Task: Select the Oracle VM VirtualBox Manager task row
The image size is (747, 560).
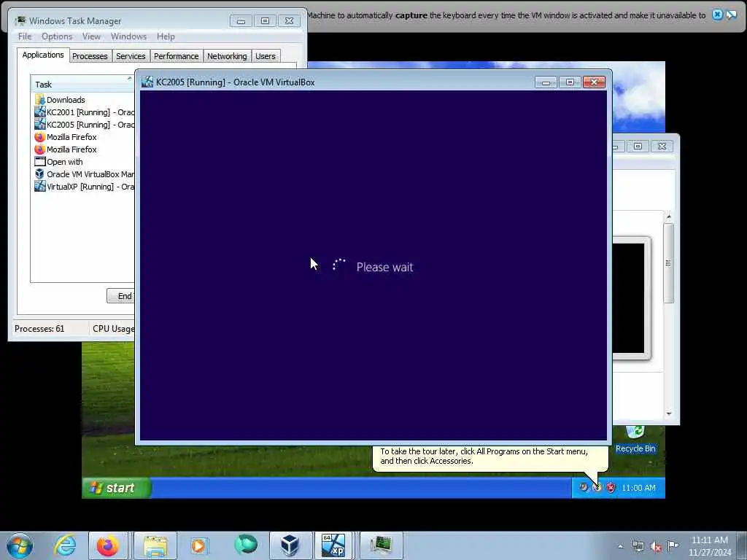Action: coord(83,174)
